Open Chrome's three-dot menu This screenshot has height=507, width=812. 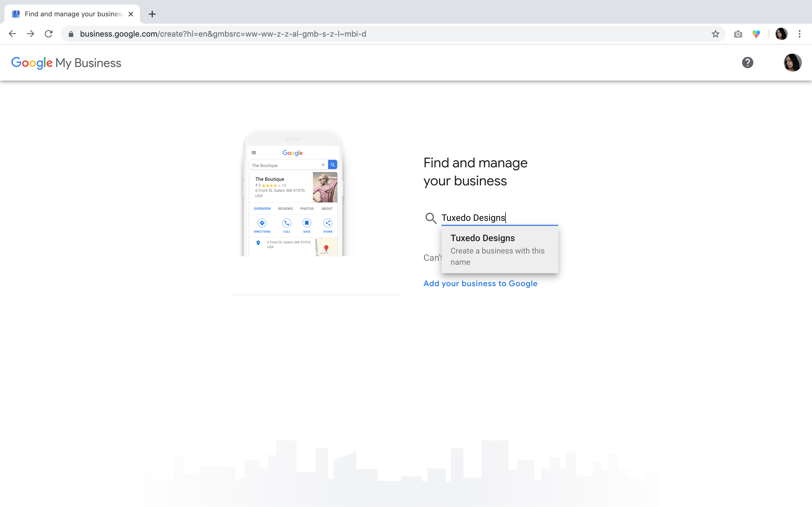pos(800,34)
